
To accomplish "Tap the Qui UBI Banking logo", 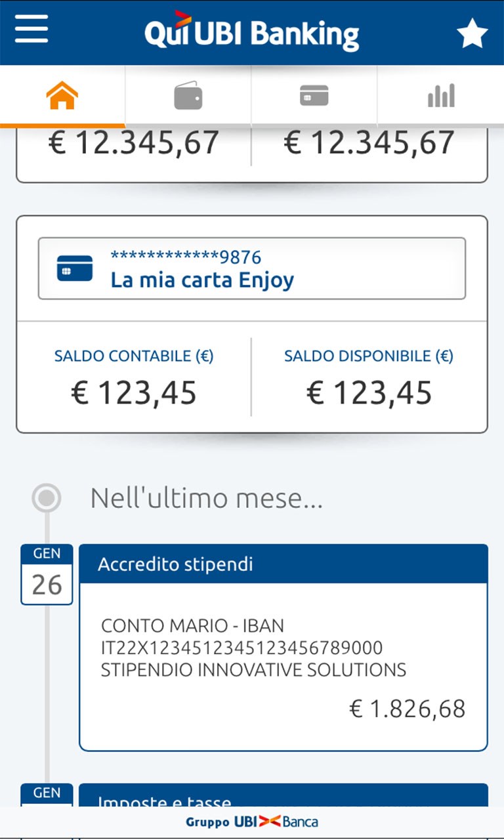I will click(252, 31).
